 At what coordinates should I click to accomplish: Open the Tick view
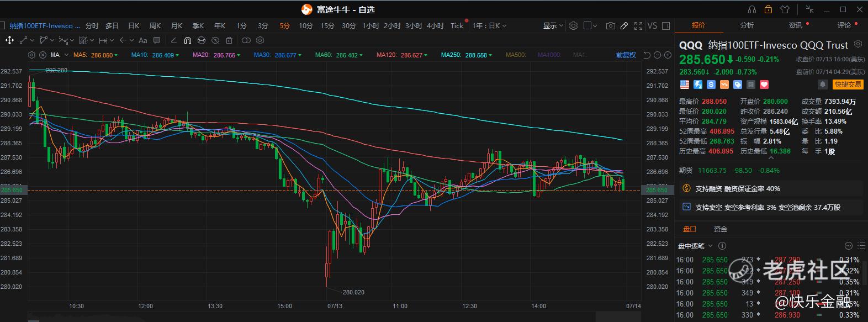pos(457,25)
